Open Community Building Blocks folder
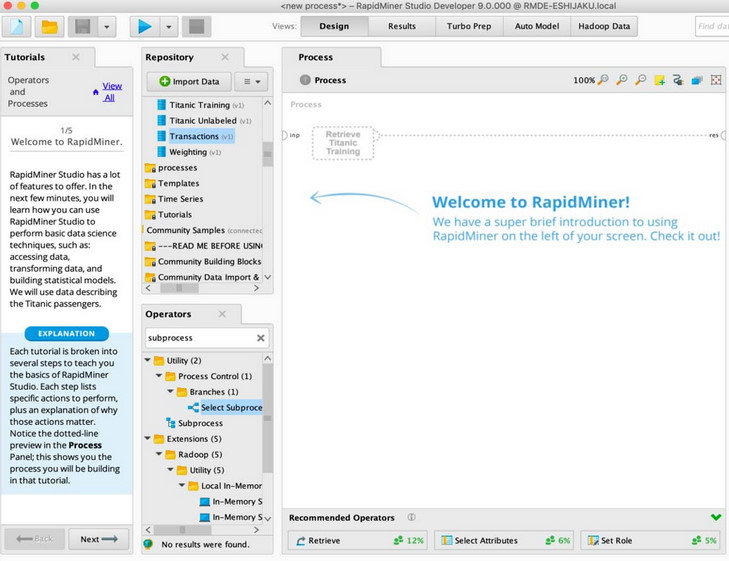Screen dimensions: 729x561 (x=203, y=262)
